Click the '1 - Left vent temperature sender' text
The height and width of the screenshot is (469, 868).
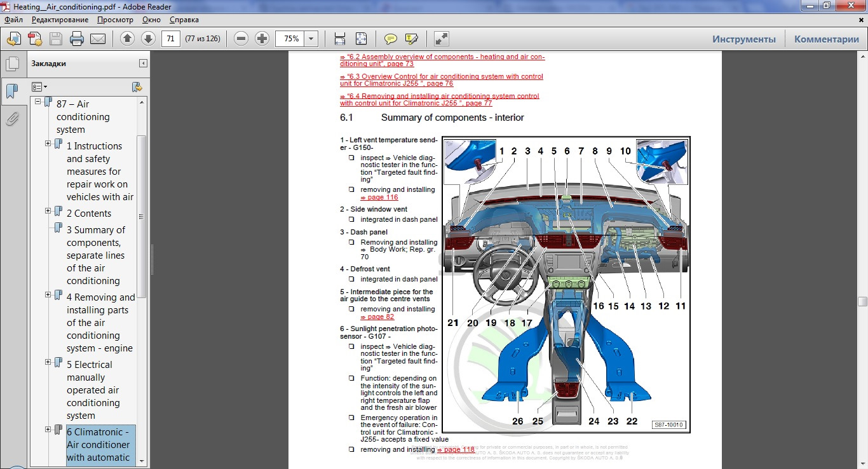click(389, 144)
